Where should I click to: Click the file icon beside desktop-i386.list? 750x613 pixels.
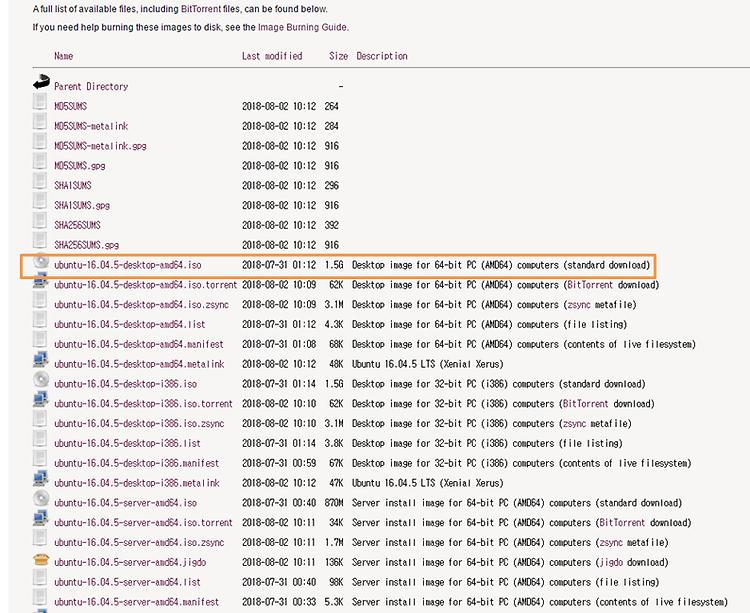[40, 439]
